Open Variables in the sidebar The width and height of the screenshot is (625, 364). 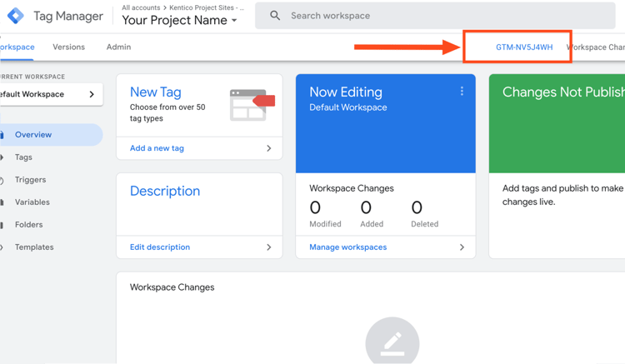point(32,202)
